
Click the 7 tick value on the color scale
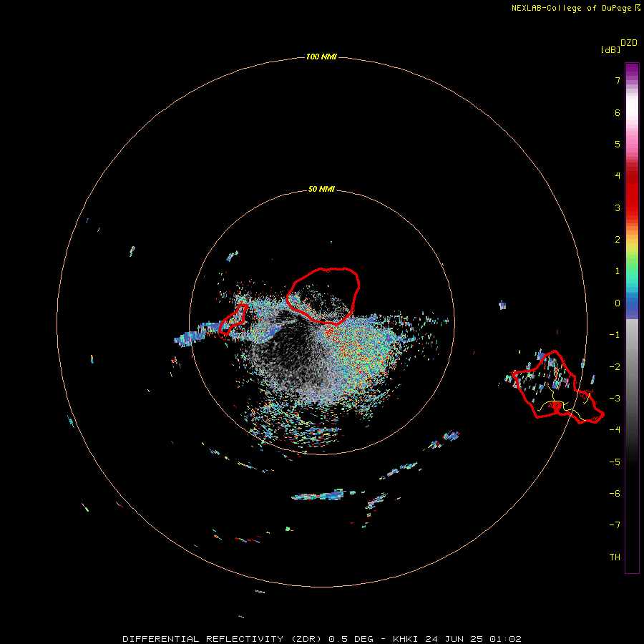point(618,80)
